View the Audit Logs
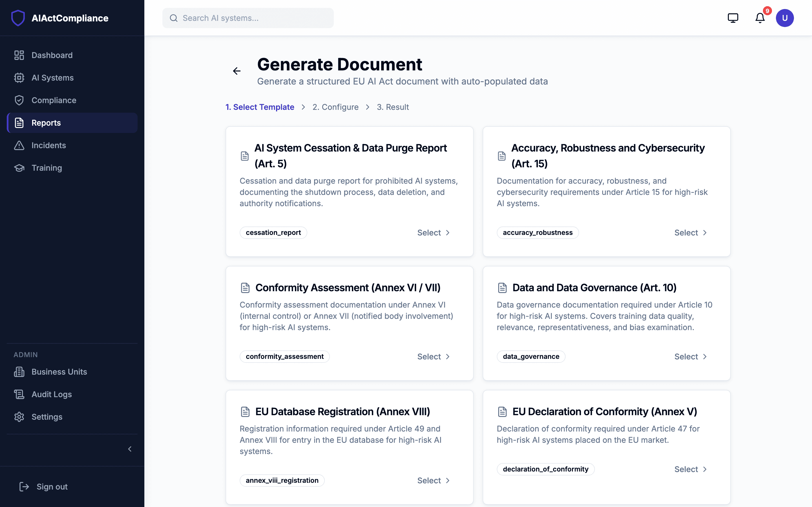Image resolution: width=812 pixels, height=507 pixels. point(51,394)
